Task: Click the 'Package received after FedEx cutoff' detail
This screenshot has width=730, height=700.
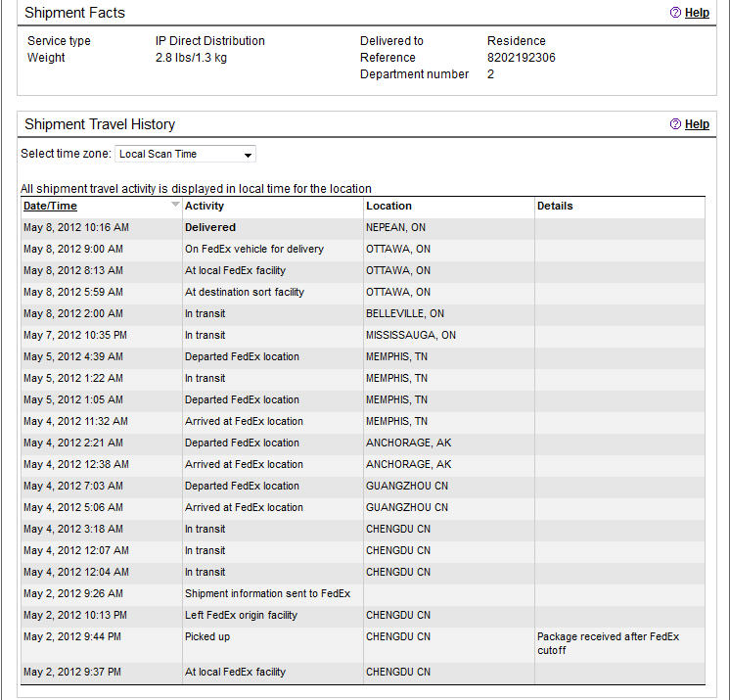Action: point(608,643)
